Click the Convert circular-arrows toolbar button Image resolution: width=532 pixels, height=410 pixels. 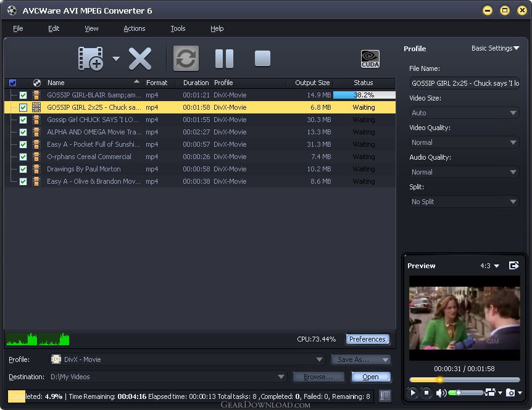pos(186,59)
